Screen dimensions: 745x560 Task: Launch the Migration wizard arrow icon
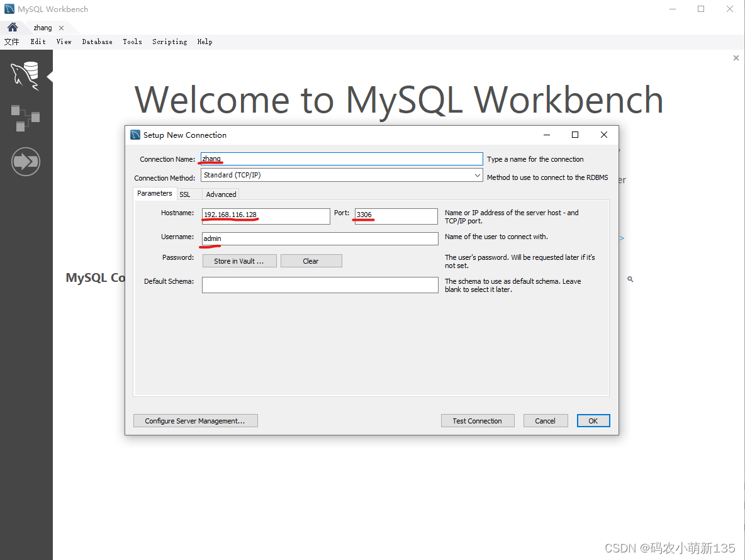tap(25, 161)
